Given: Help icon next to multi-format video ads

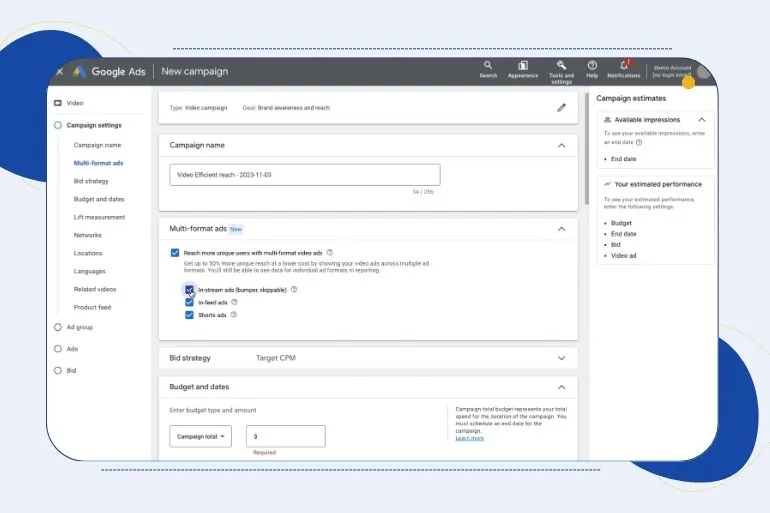Looking at the screenshot, I should coord(330,252).
